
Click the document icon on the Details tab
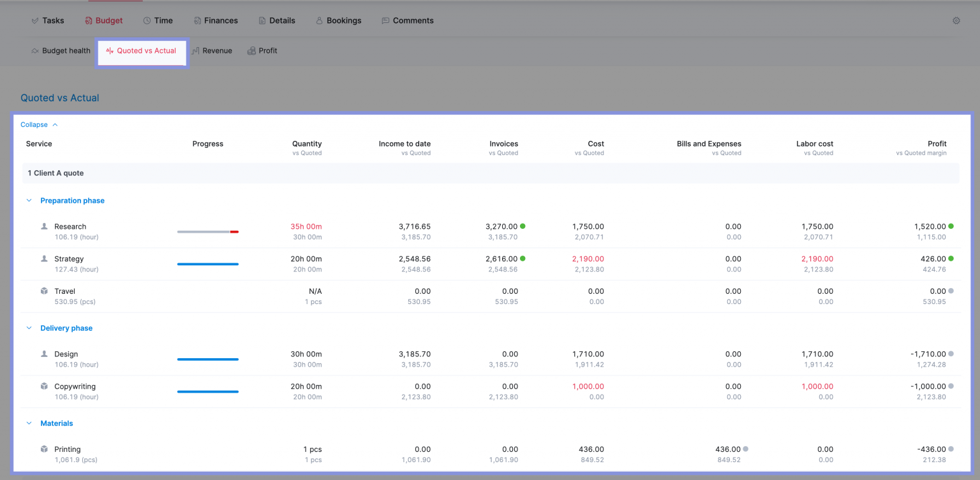pos(262,20)
